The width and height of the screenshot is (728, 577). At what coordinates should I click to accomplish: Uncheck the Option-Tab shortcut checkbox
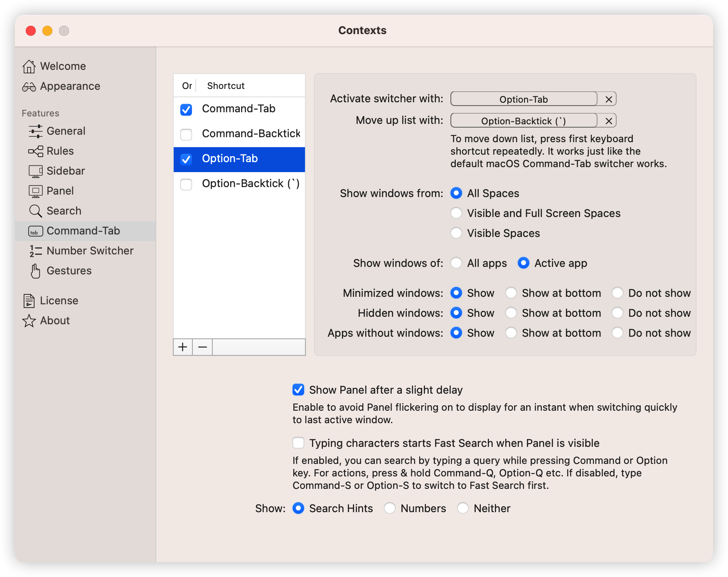click(x=186, y=159)
